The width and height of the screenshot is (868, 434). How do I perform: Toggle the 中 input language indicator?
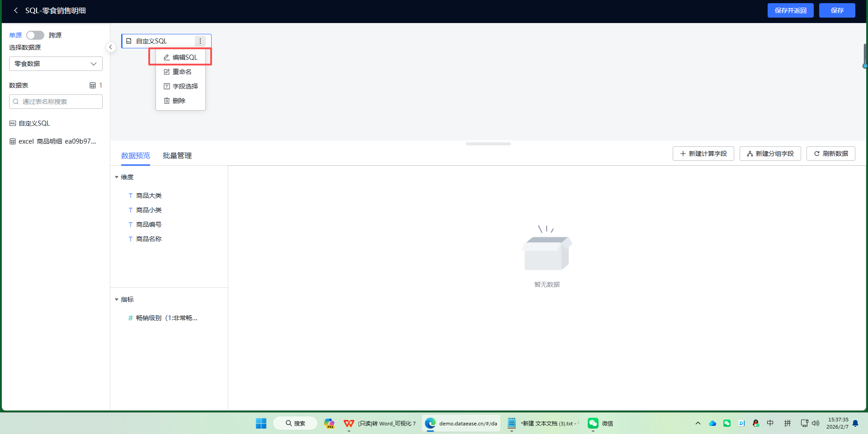[x=770, y=423]
